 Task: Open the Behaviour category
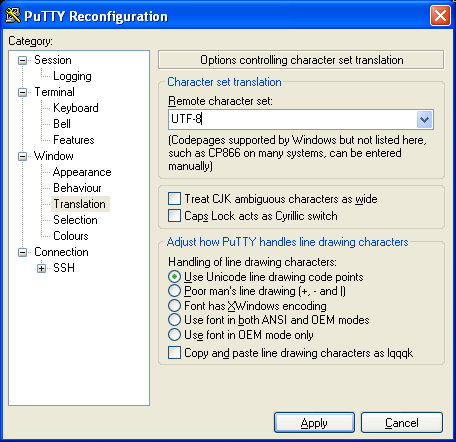(x=77, y=188)
